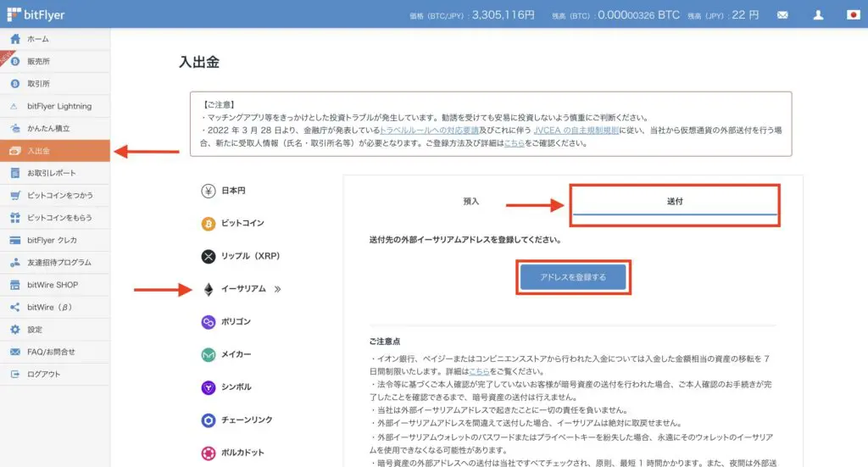Click the 設定 gear icon in sidebar
The height and width of the screenshot is (467, 868).
15,329
